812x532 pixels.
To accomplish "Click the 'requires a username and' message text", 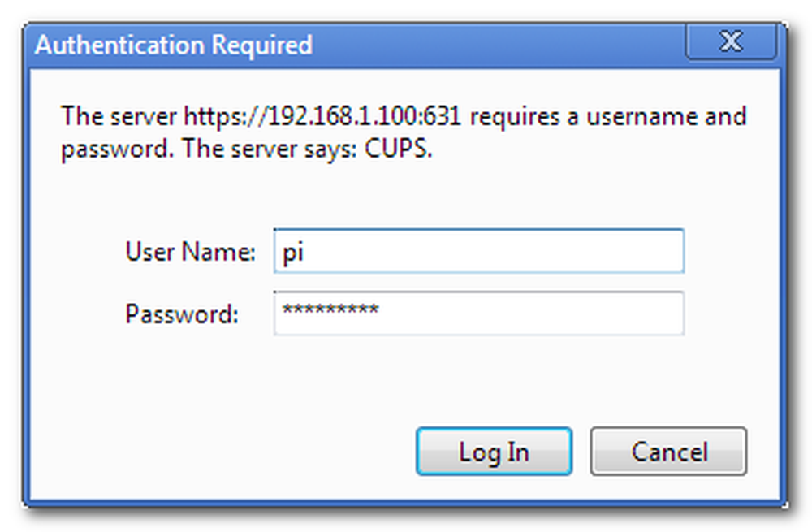I will coord(608,116).
